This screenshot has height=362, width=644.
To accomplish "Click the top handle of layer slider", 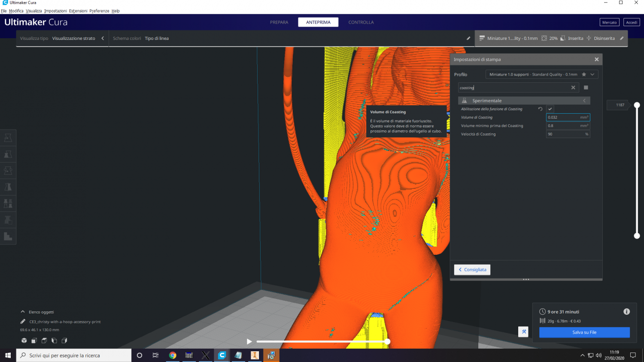I will (637, 105).
